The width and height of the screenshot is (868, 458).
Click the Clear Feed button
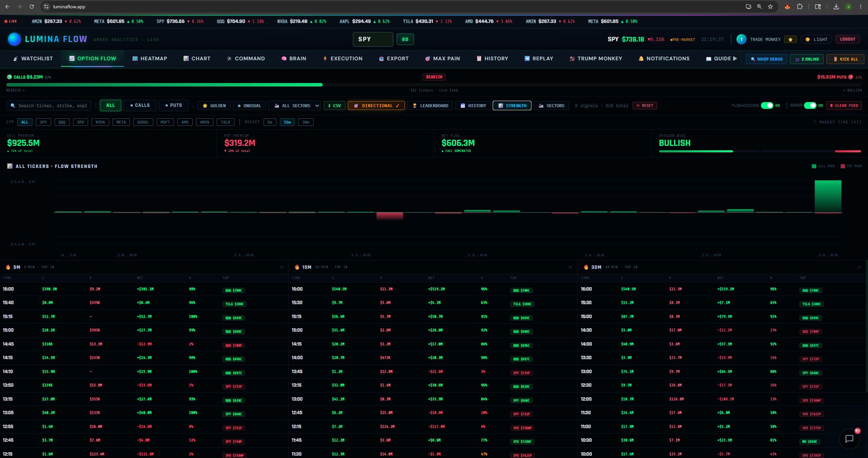(x=844, y=106)
